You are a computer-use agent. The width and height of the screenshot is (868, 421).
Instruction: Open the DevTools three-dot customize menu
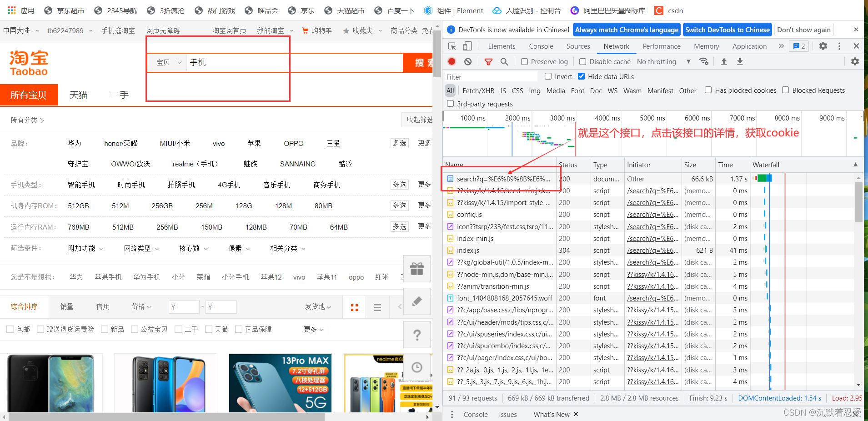[839, 46]
